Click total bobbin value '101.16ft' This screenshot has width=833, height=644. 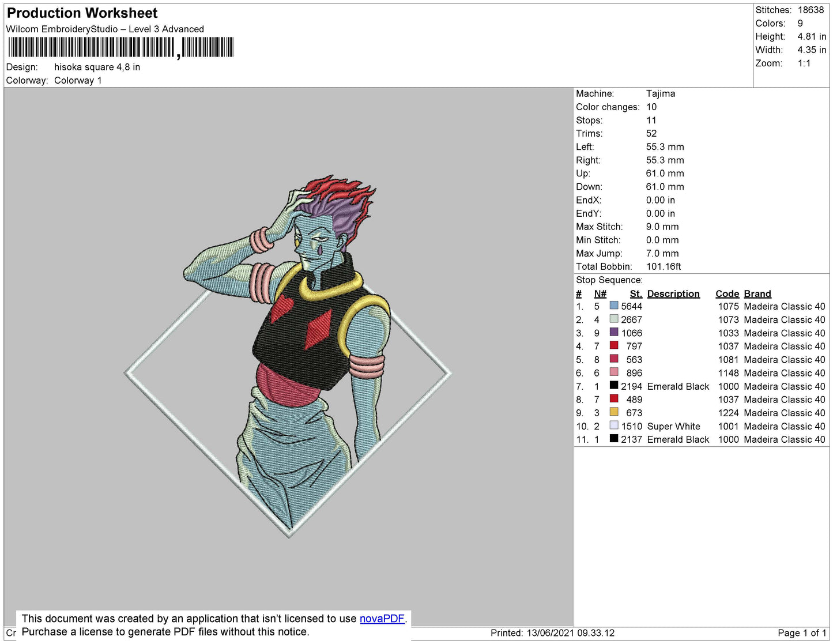tap(664, 266)
